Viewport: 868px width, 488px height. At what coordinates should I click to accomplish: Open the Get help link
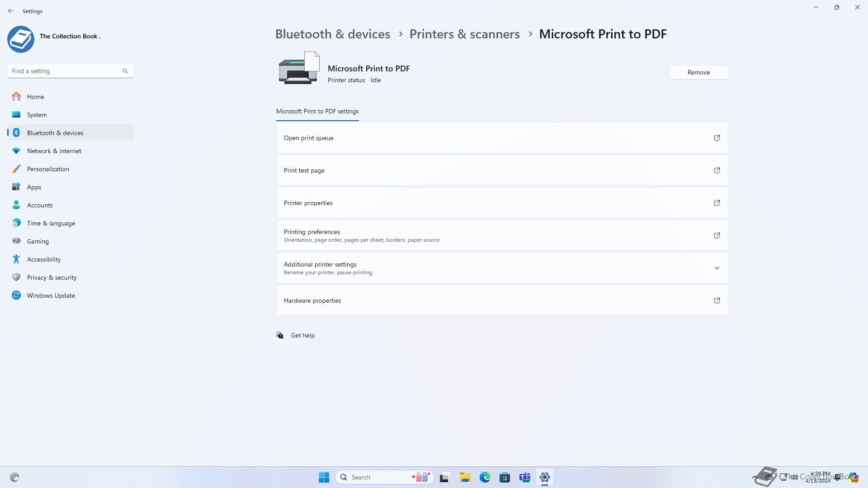[x=303, y=335]
